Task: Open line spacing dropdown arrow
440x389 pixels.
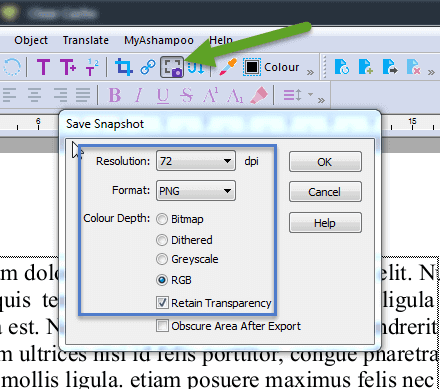Action: (x=310, y=94)
